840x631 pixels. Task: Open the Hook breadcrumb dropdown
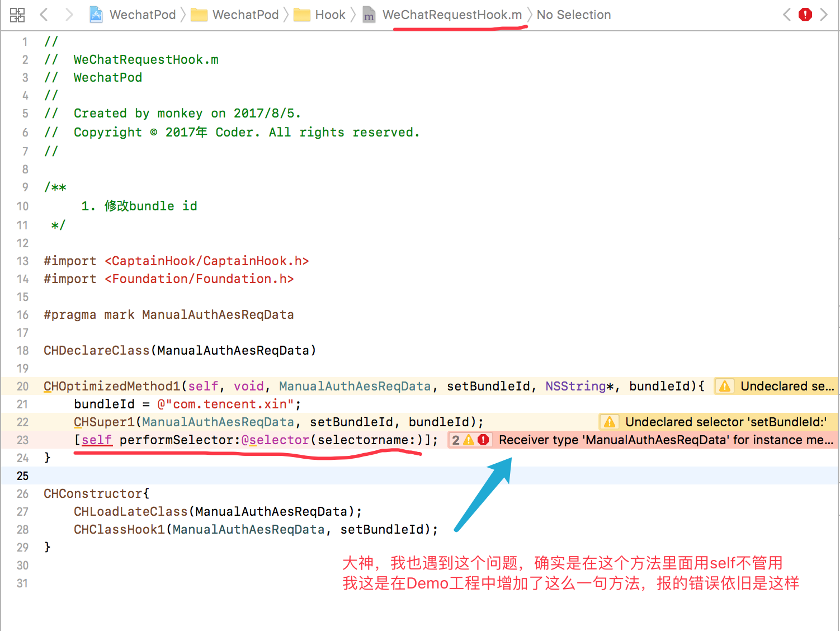(330, 15)
